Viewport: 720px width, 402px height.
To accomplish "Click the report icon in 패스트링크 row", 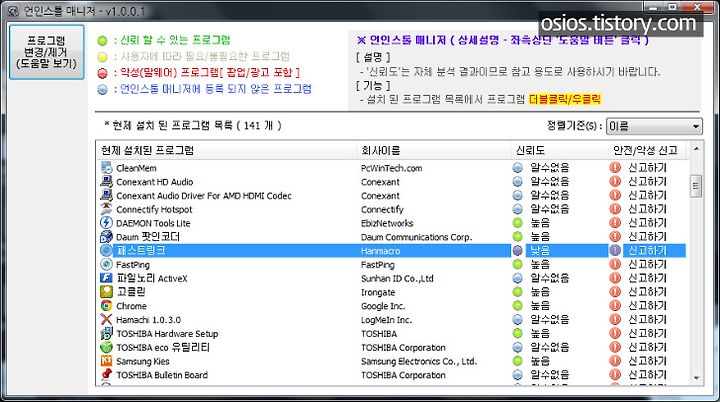I will click(x=615, y=250).
